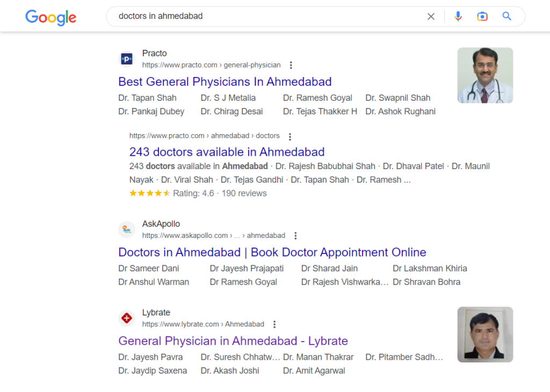Click the Lybrate favicon icon
The height and width of the screenshot is (392, 550).
point(127,318)
